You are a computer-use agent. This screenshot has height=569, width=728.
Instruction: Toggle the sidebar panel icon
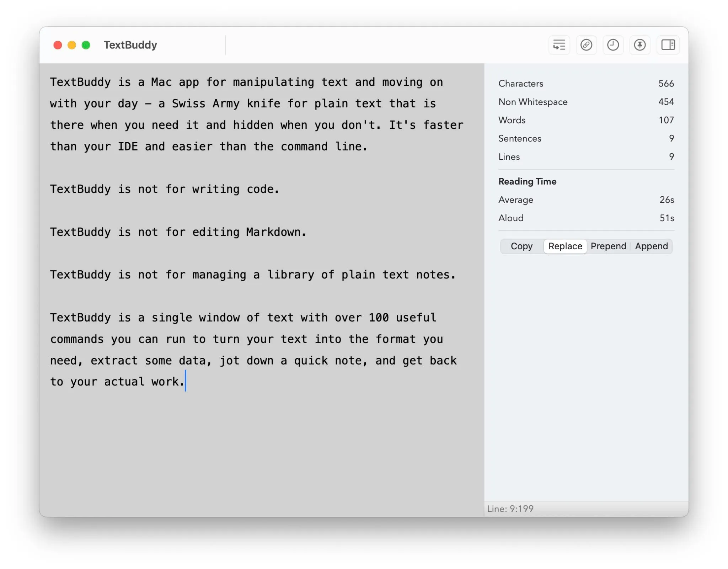[x=668, y=45]
